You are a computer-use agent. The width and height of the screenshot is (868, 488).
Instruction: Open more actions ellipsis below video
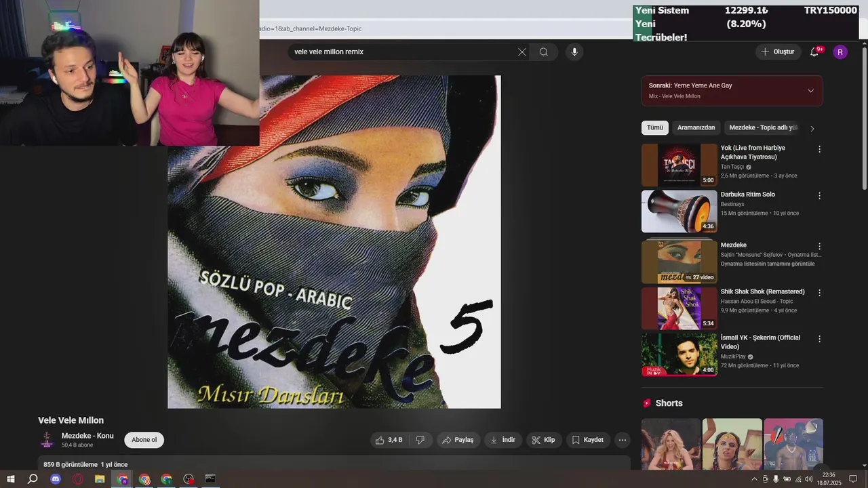click(622, 440)
